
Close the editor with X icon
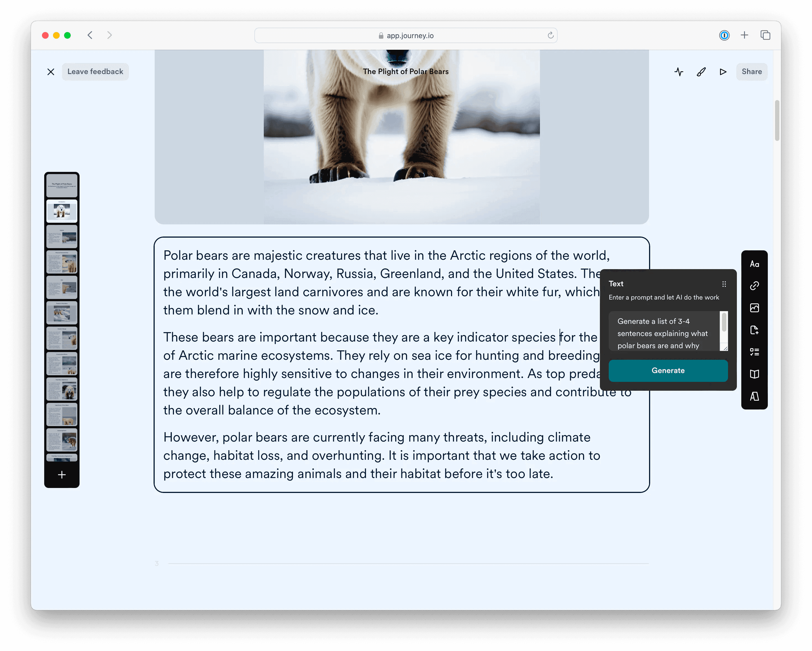51,72
